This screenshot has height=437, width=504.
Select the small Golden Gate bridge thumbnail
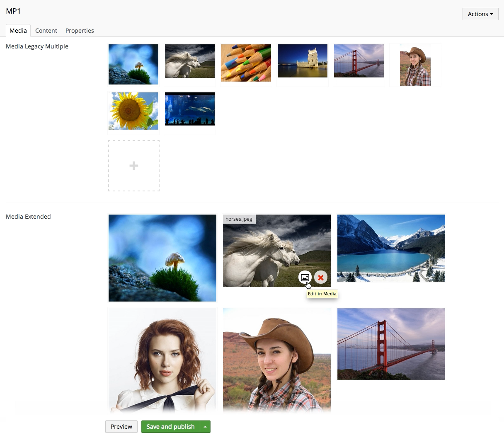(359, 61)
